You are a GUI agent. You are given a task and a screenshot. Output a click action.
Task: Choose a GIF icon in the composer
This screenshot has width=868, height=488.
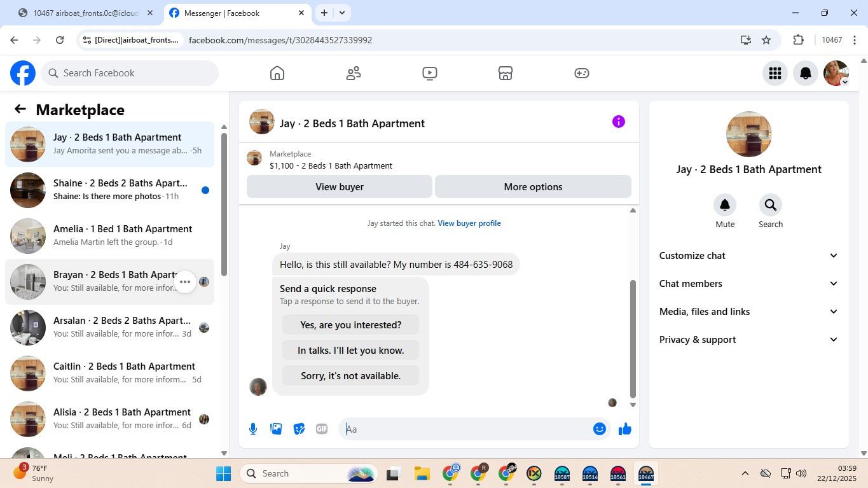click(322, 429)
